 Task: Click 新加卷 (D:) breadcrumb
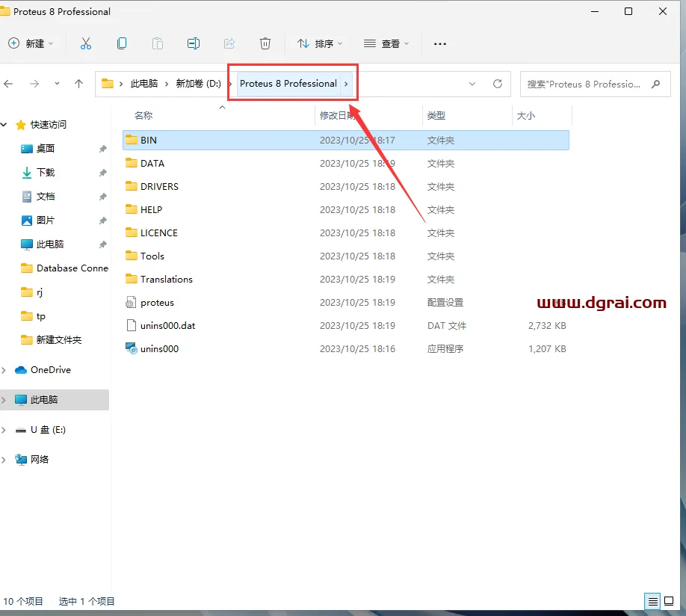(198, 84)
